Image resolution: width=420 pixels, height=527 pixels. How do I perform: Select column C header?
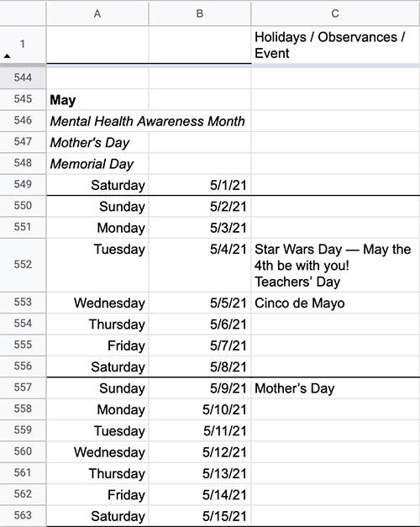pos(335,13)
